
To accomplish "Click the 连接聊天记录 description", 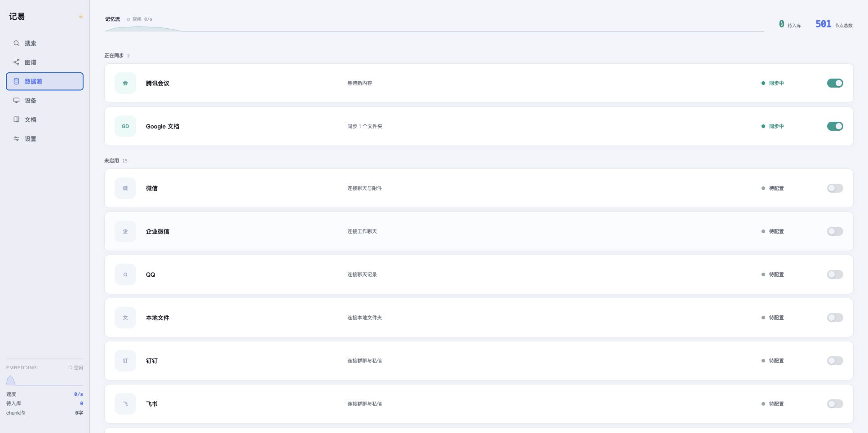I will click(x=362, y=274).
